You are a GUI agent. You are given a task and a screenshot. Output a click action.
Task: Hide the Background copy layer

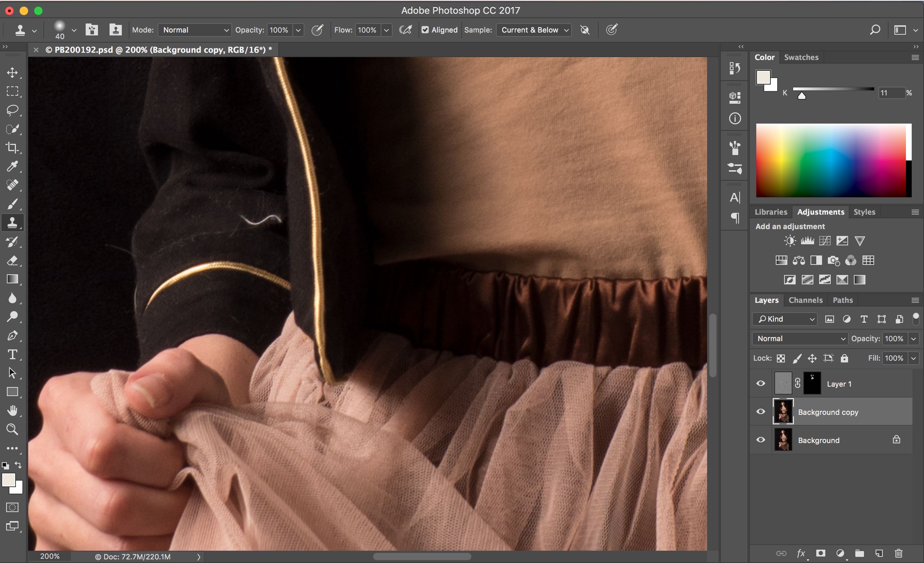click(761, 412)
